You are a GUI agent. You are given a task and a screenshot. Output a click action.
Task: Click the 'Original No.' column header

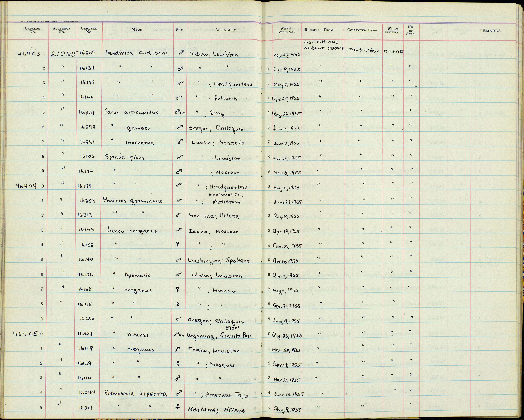pos(89,30)
